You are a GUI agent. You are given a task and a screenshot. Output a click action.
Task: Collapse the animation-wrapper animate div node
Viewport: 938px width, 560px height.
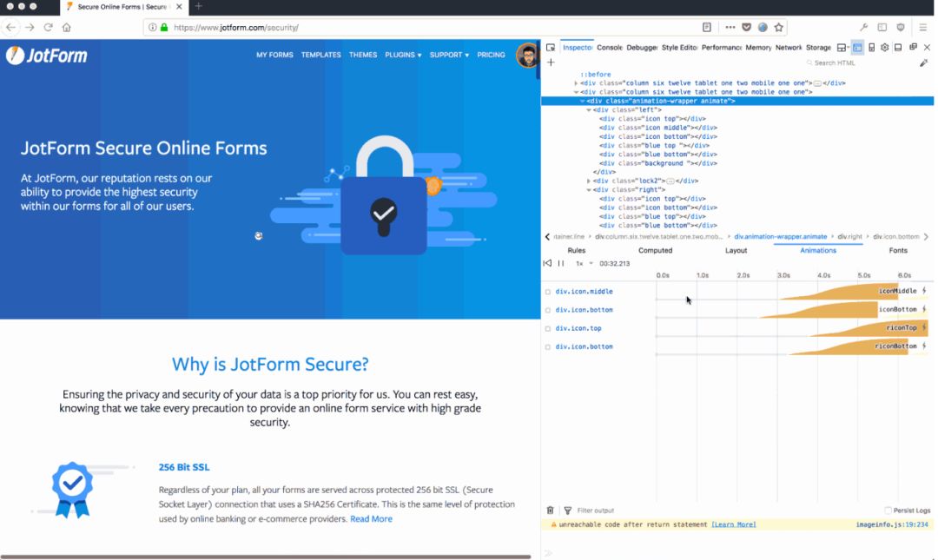coord(582,101)
